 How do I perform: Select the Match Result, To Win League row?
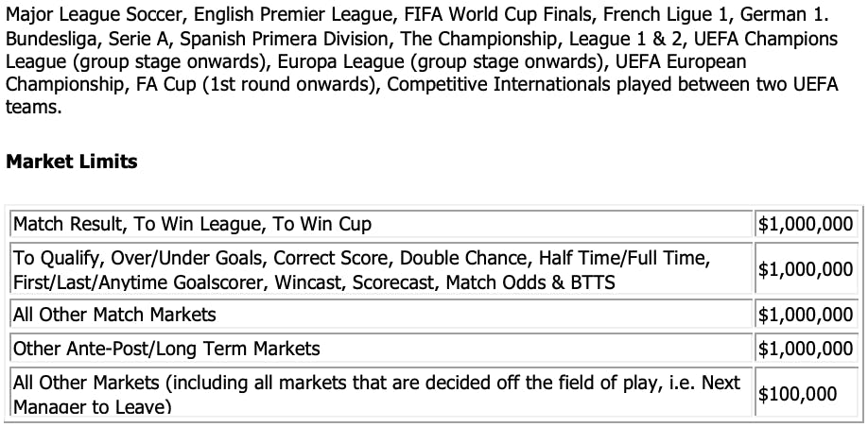coord(381,224)
